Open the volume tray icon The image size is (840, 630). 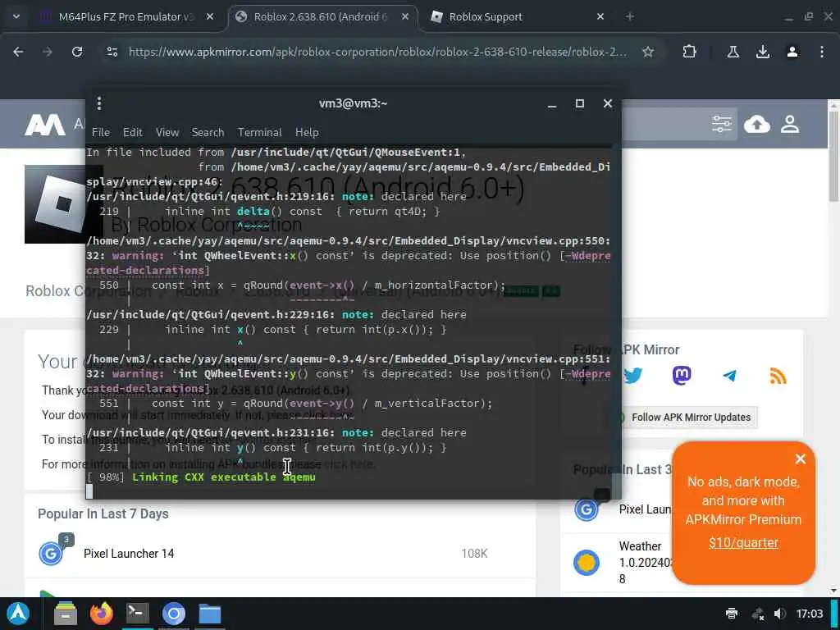pyautogui.click(x=780, y=614)
